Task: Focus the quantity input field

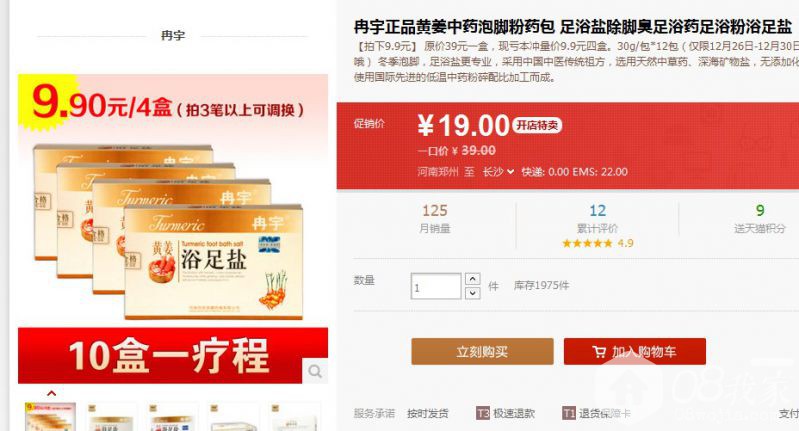Action: point(436,286)
